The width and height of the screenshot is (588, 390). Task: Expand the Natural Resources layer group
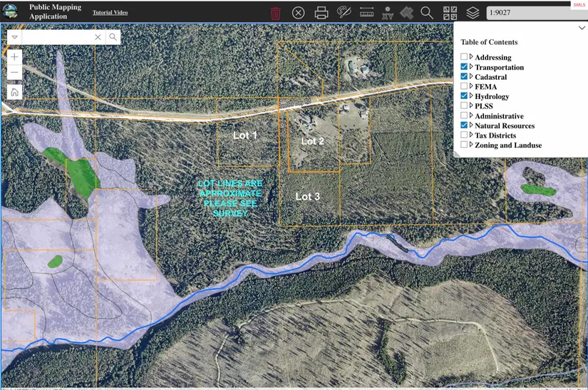pyautogui.click(x=471, y=125)
